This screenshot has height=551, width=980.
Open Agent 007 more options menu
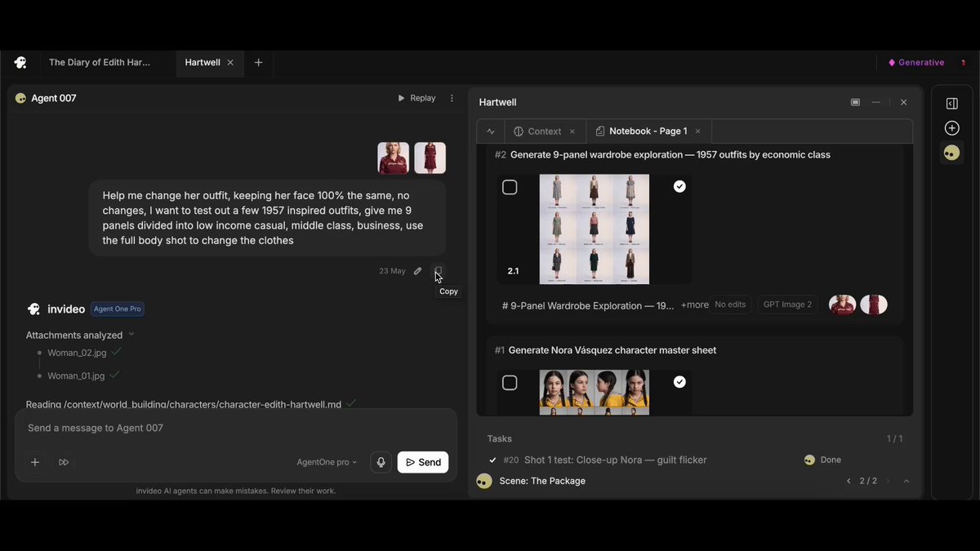coord(452,98)
